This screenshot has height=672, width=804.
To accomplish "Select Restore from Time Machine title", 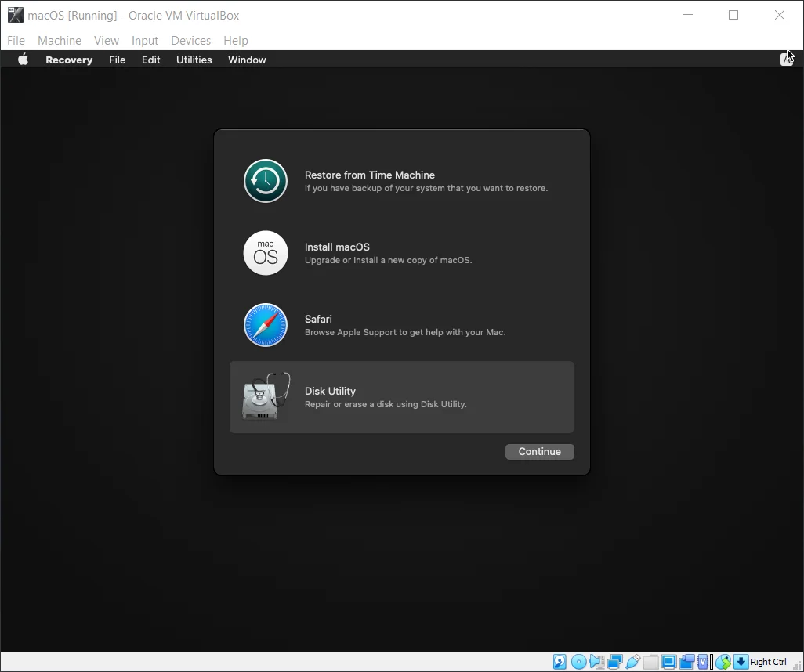I will click(x=370, y=175).
